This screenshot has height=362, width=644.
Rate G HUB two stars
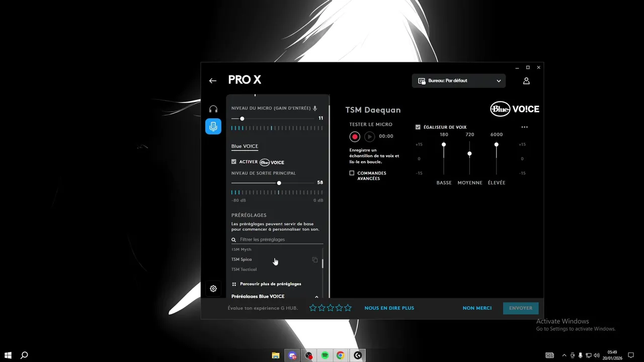pos(321,308)
